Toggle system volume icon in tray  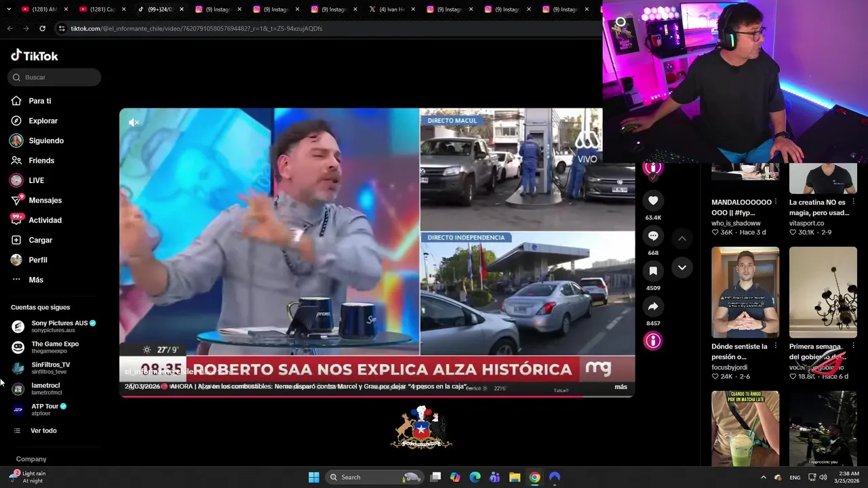click(x=823, y=477)
